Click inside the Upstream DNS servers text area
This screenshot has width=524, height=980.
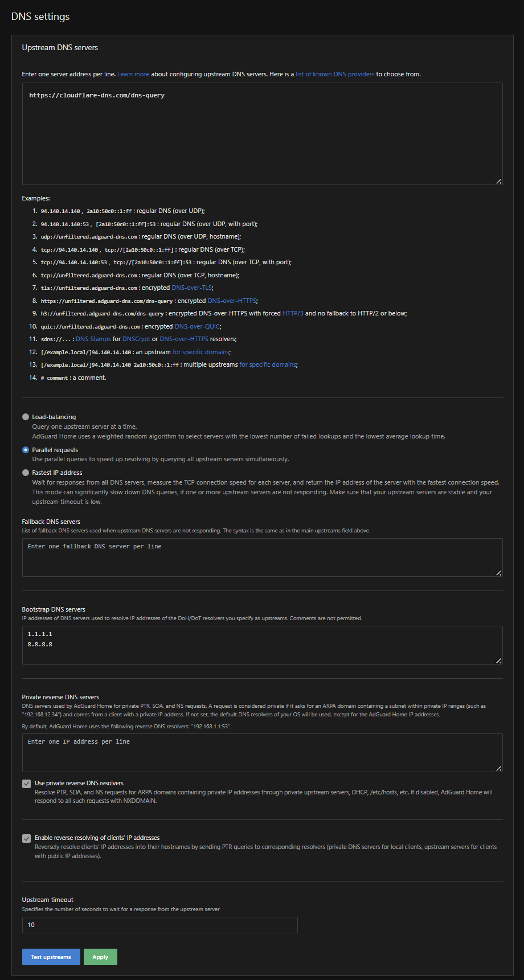click(262, 134)
